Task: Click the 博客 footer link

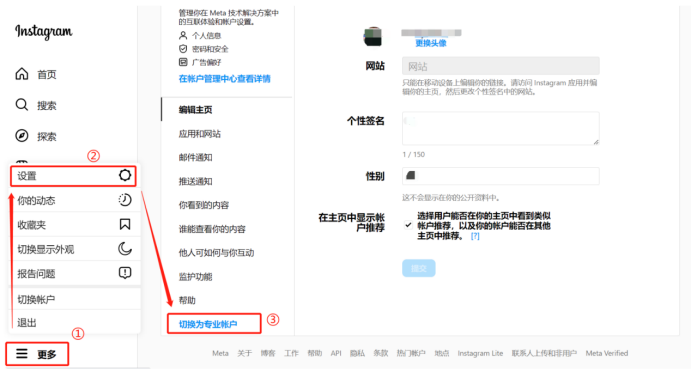Action: pyautogui.click(x=268, y=353)
